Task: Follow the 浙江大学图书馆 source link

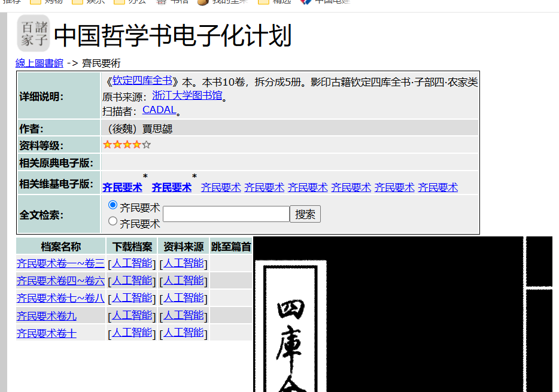Action: (x=187, y=95)
